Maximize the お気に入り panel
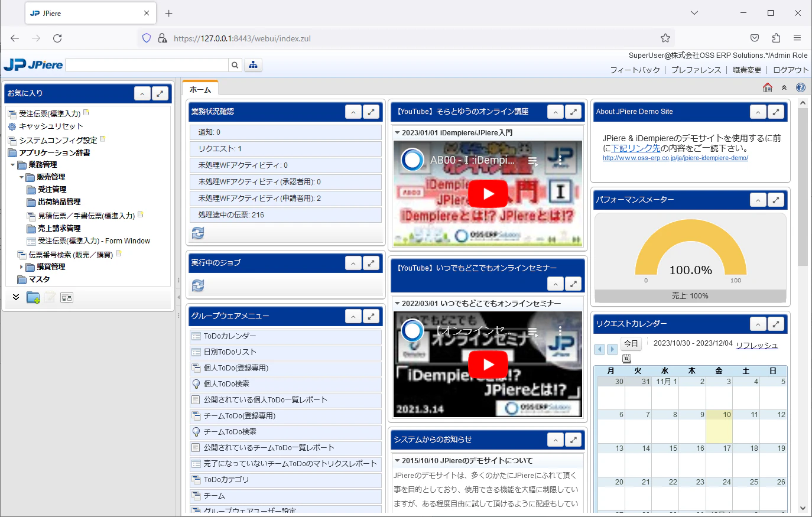 tap(160, 93)
